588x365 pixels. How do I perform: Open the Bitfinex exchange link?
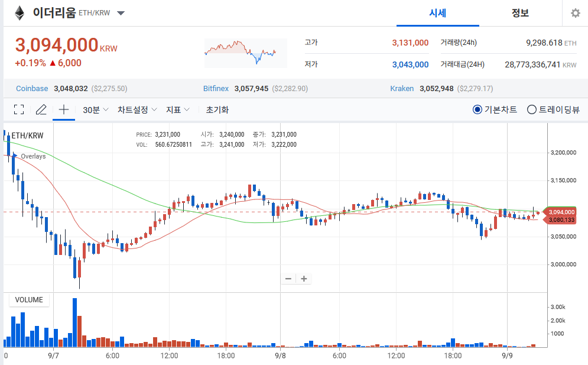(x=216, y=89)
